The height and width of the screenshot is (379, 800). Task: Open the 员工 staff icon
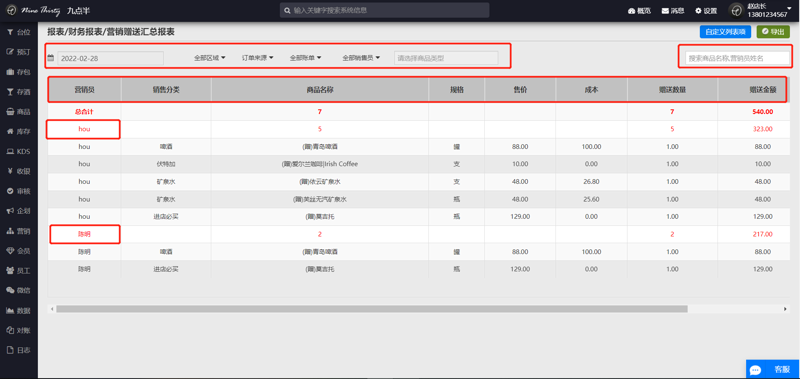click(x=10, y=270)
